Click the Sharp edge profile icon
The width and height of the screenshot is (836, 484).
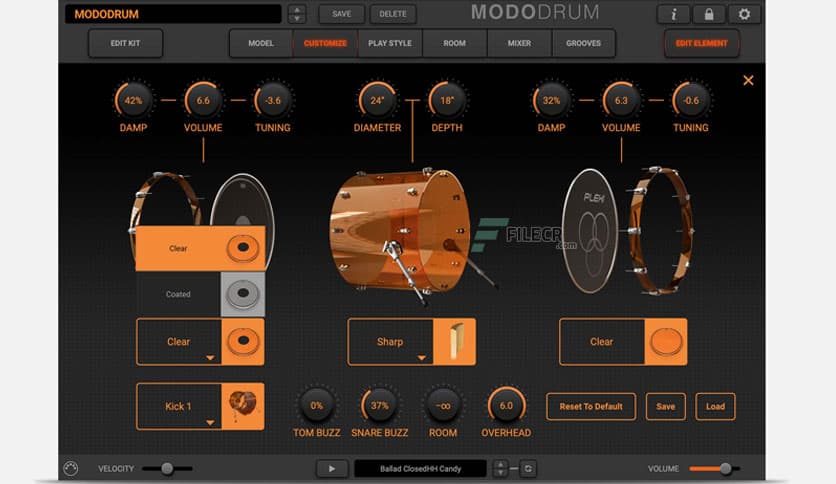[x=454, y=342]
